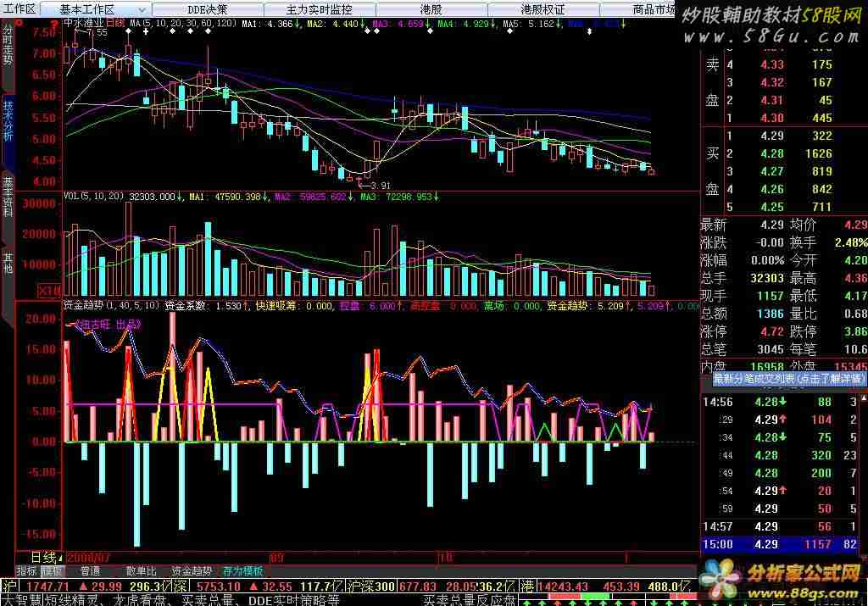Switch to the 港股 tab

431,9
